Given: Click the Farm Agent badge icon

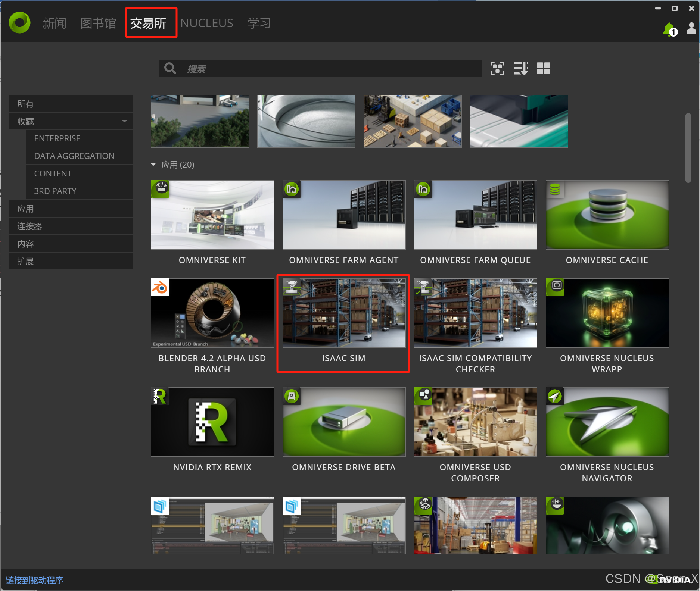Looking at the screenshot, I should coord(292,189).
